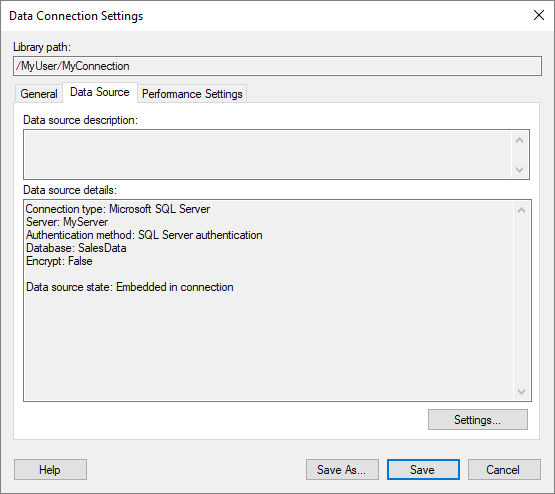Image resolution: width=555 pixels, height=494 pixels.
Task: Cancel the dialog
Action: pyautogui.click(x=504, y=470)
